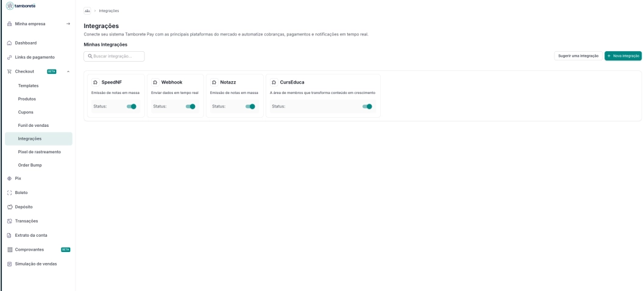Expand the Minha empresa arrow
This screenshot has width=644, height=291.
pos(68,24)
